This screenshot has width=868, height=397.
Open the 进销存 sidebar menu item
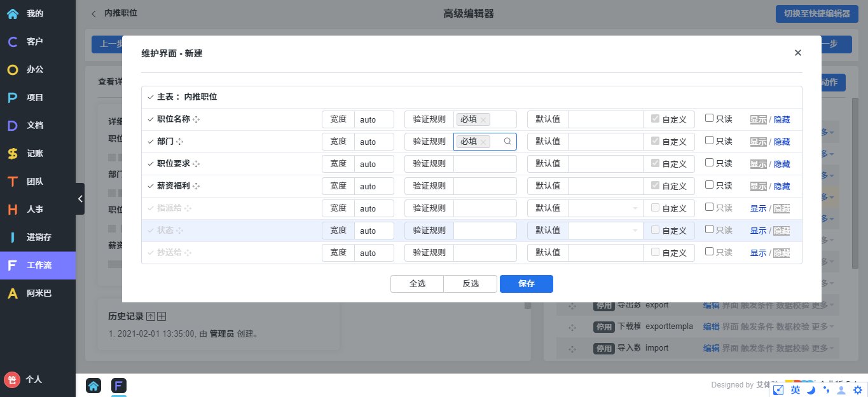click(38, 237)
